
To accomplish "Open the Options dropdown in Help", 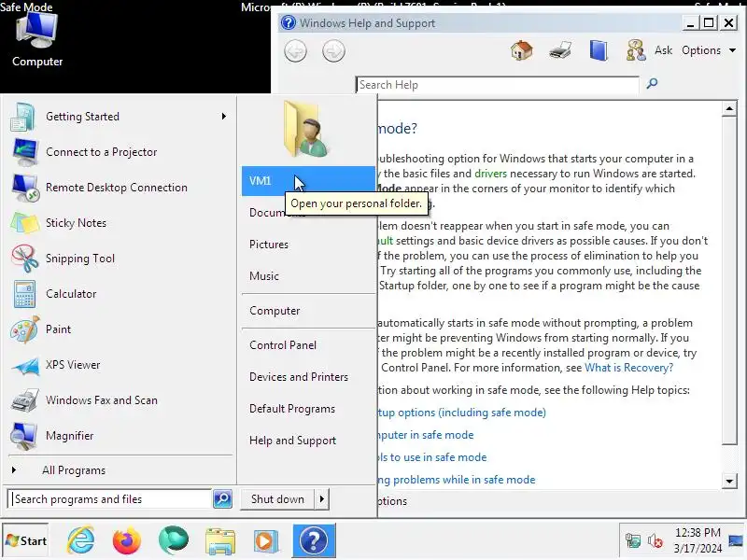I will pos(709,50).
